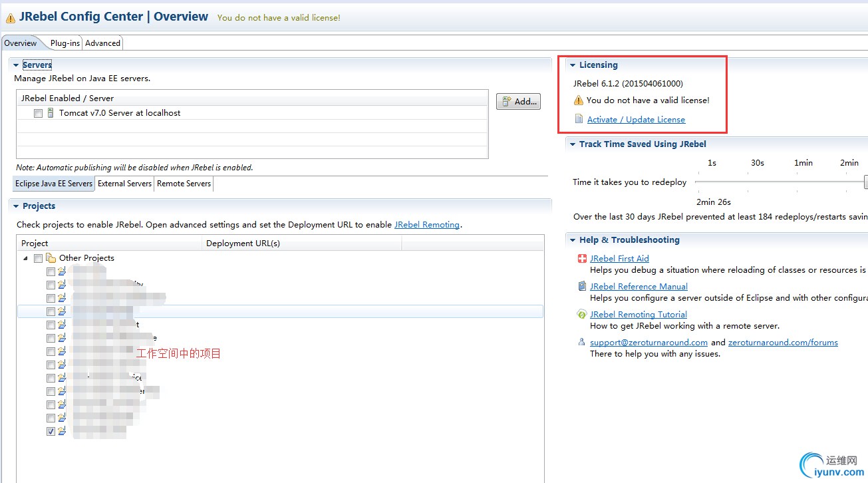Collapse the Servers section

click(17, 65)
